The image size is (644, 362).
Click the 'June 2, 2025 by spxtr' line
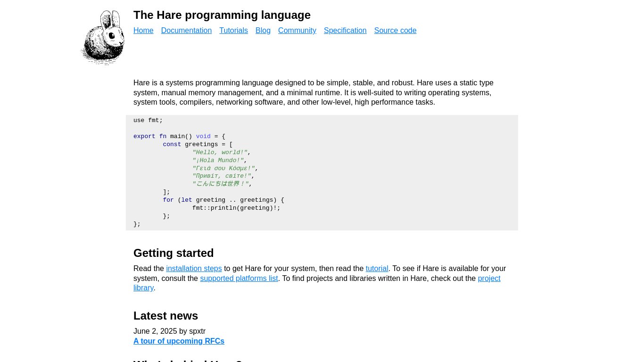pos(169,331)
